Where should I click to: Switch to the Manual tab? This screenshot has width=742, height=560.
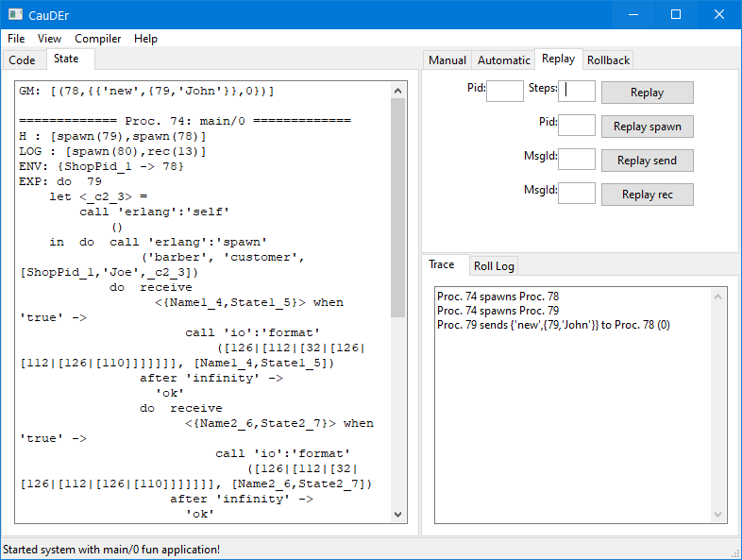click(x=447, y=59)
